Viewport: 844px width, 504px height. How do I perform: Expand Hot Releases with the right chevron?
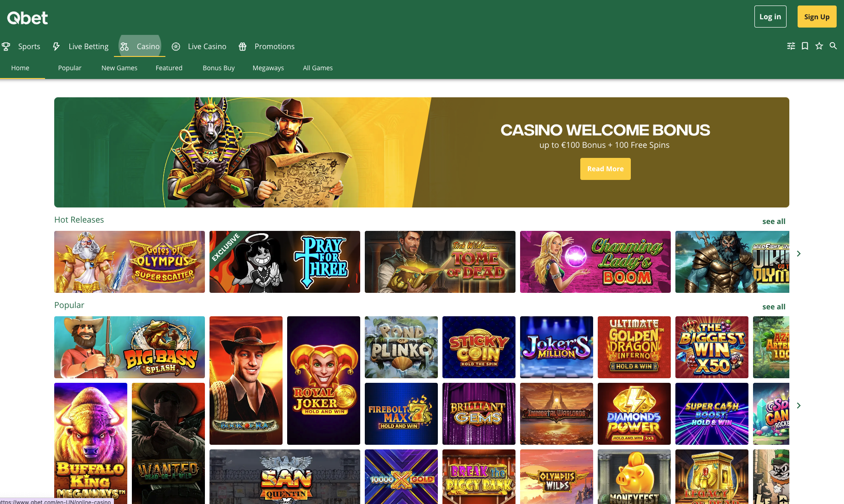click(799, 254)
